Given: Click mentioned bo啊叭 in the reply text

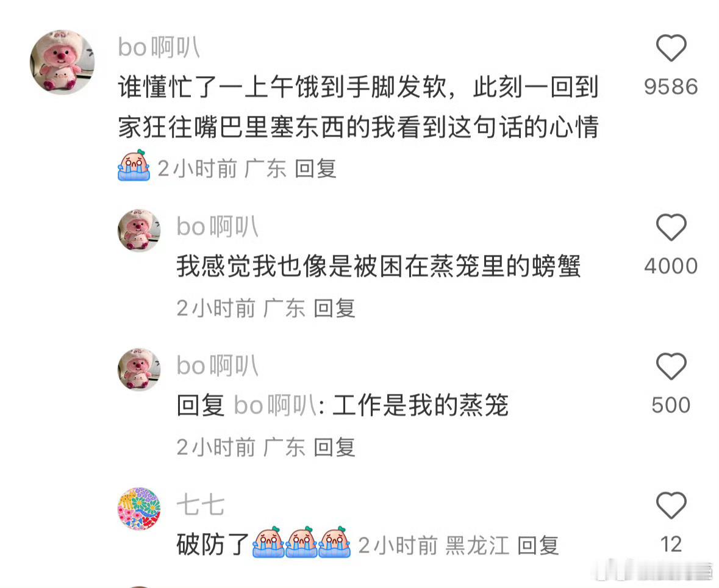Looking at the screenshot, I should tap(276, 406).
